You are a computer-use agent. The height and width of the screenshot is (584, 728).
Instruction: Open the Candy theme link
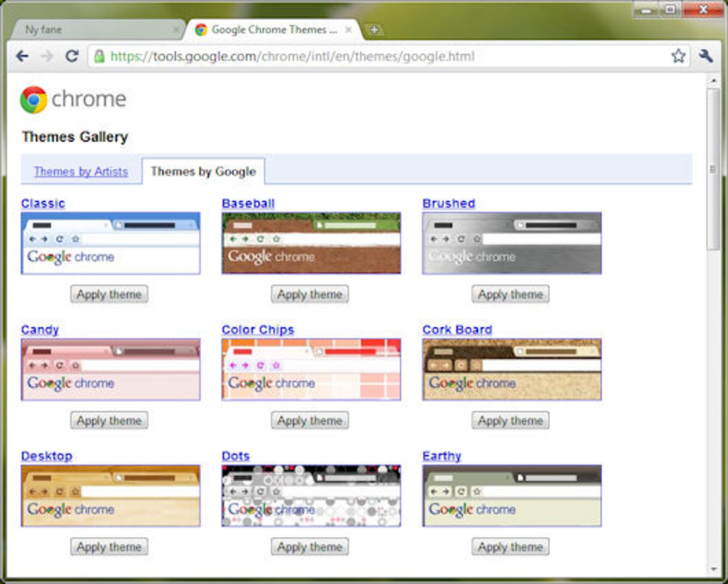40,330
